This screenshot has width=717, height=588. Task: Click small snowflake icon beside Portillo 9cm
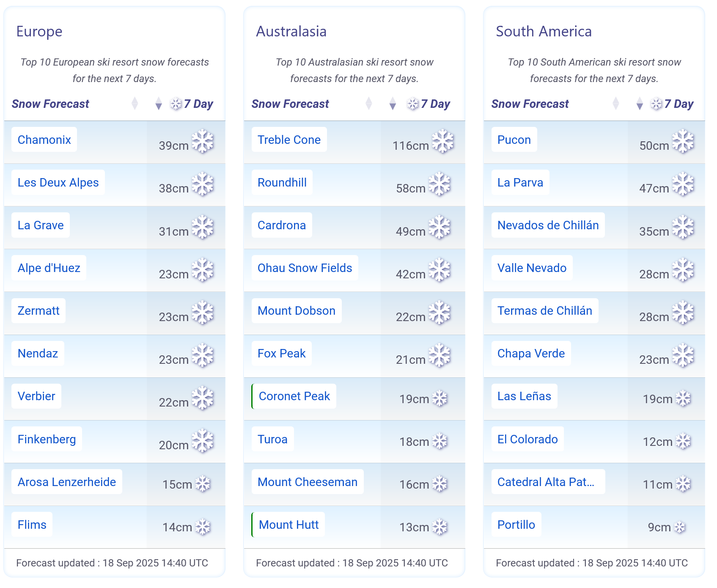(679, 527)
